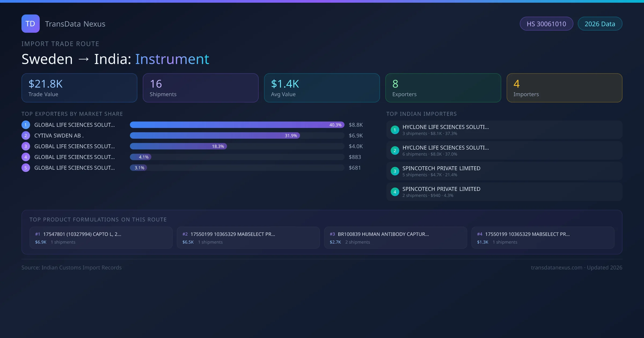Click the transdatanexus.com footer link
644x338 pixels.
[557, 267]
